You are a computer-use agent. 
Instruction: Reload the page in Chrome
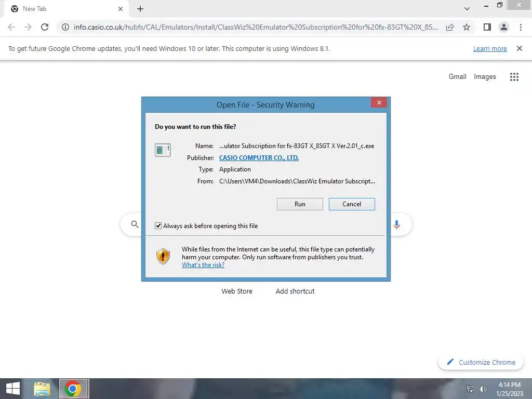coord(45,27)
